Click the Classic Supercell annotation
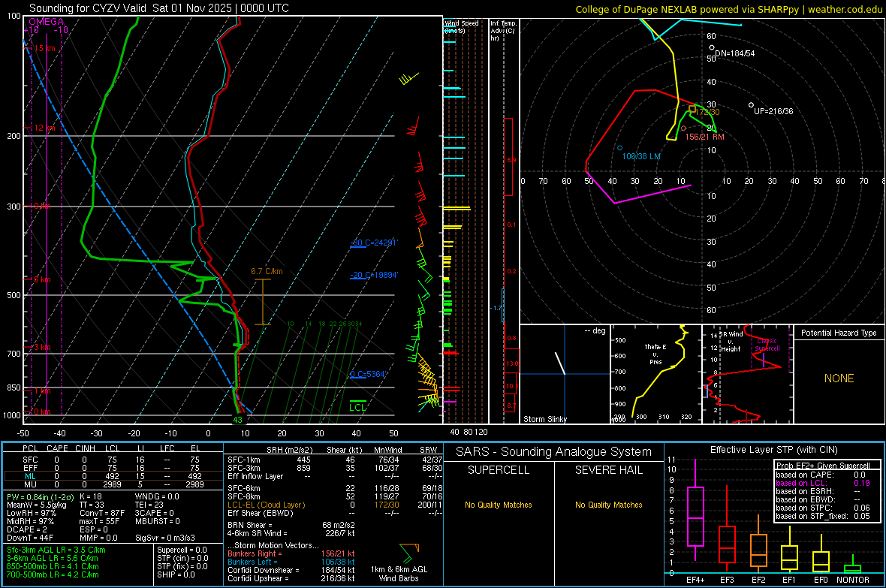 pyautogui.click(x=767, y=345)
